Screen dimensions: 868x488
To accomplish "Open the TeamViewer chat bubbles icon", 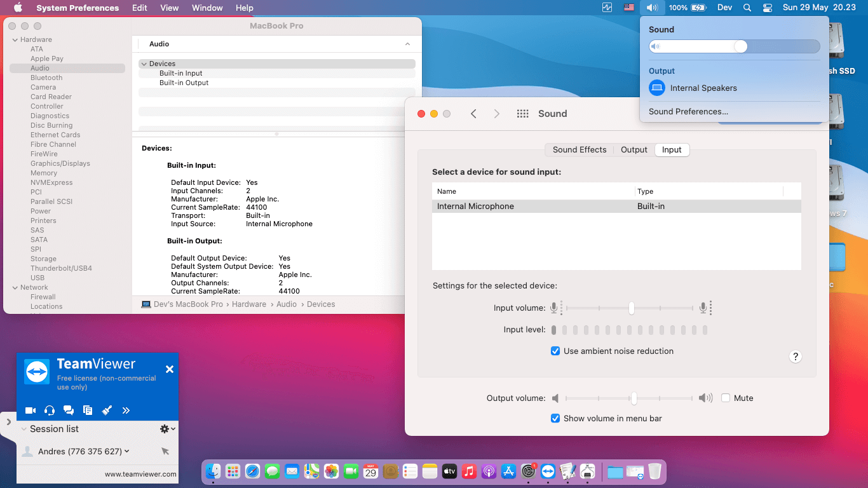I will point(69,410).
